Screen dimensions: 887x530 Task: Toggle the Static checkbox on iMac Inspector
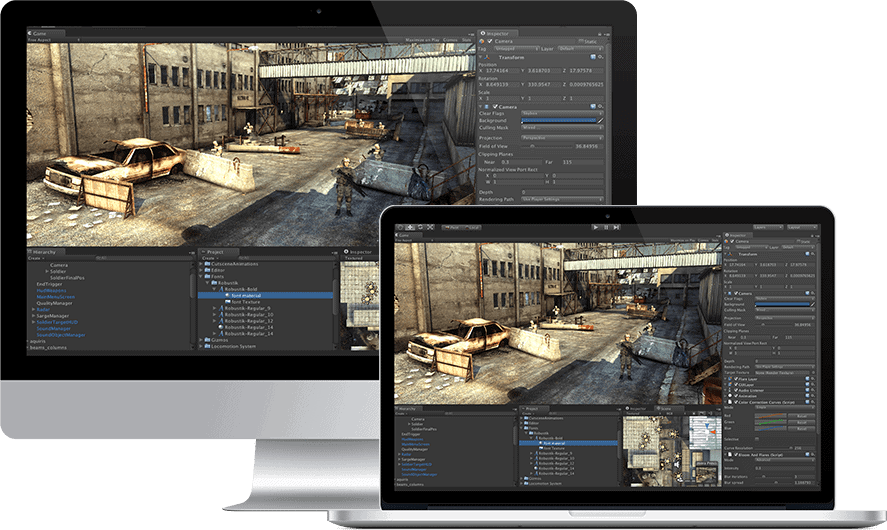click(x=581, y=40)
